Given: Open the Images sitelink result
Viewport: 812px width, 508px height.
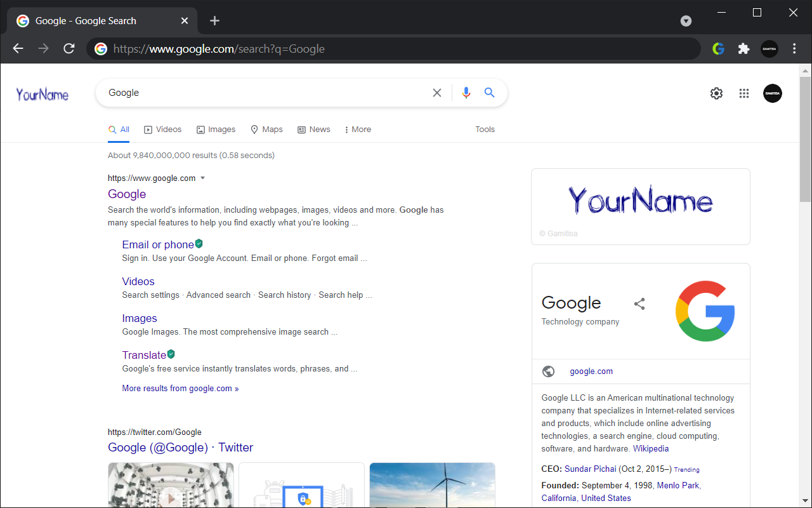Looking at the screenshot, I should tap(140, 318).
